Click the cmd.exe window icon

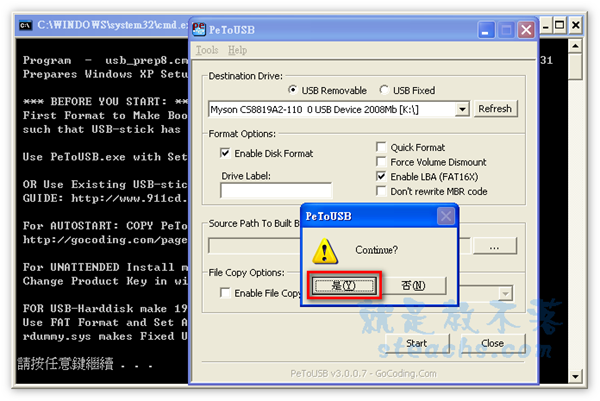26,25
